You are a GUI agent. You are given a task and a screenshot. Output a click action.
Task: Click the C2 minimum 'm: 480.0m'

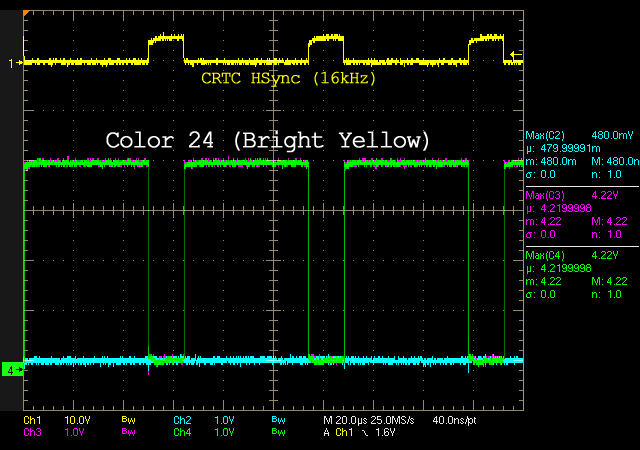pos(551,161)
